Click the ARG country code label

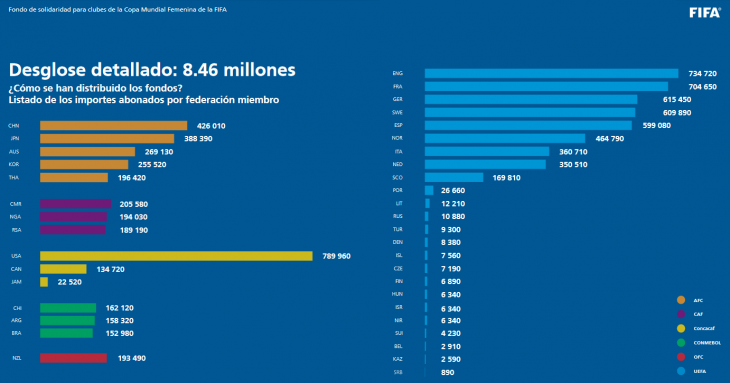tap(16, 320)
